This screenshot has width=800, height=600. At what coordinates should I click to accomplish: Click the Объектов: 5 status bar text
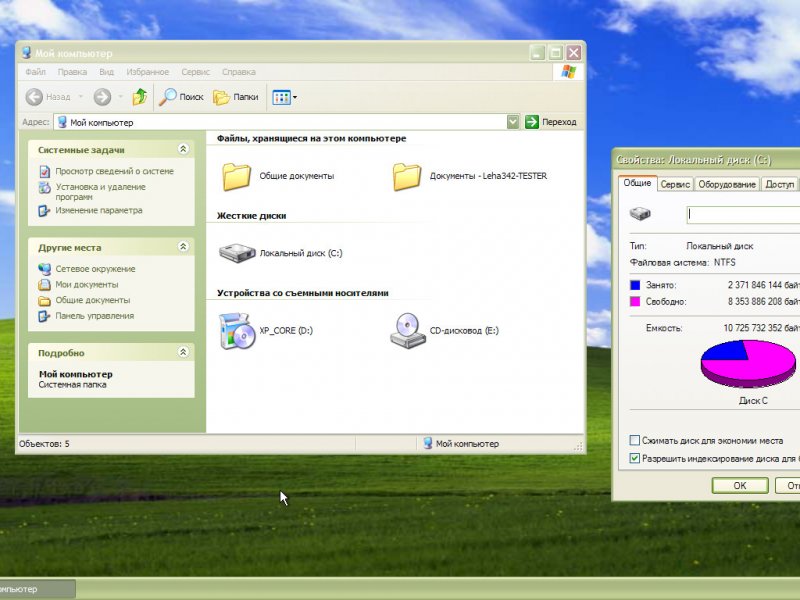[44, 444]
